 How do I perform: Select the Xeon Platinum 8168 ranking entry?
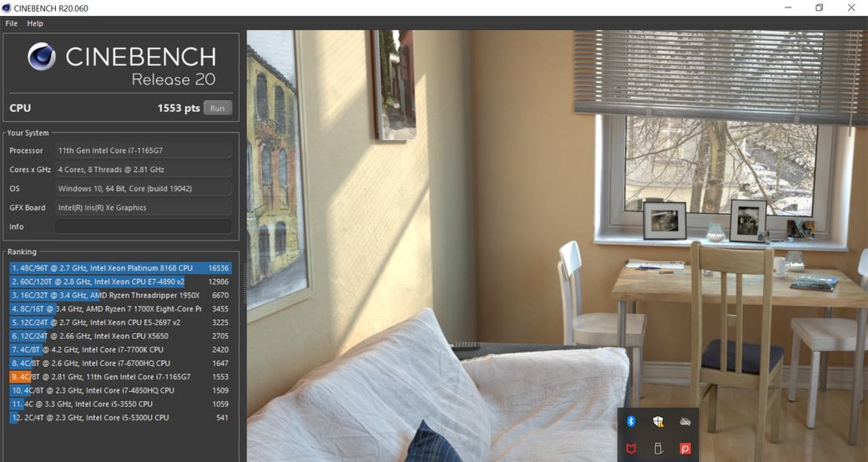120,268
